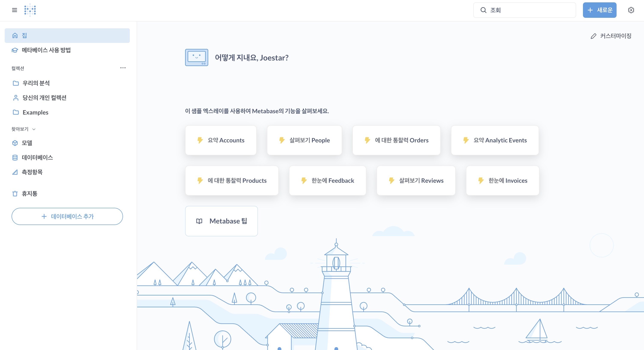644x350 pixels.
Task: Open the Metabase 팁 link card
Action: [x=221, y=221]
